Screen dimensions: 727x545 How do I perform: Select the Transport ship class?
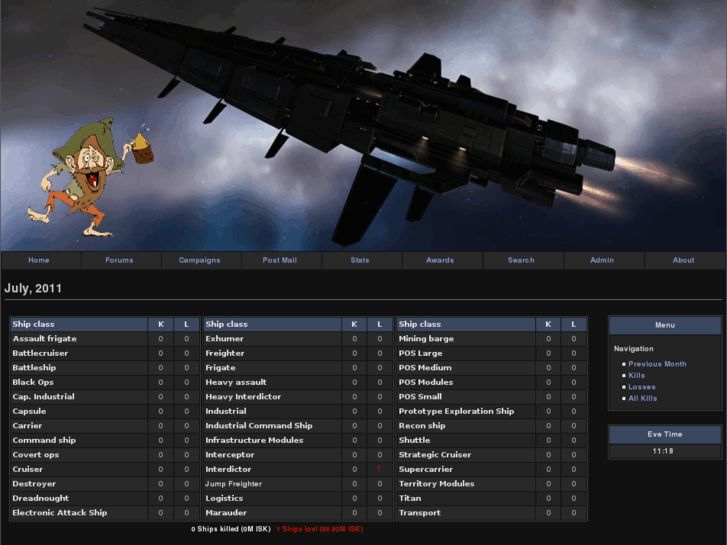coord(420,513)
